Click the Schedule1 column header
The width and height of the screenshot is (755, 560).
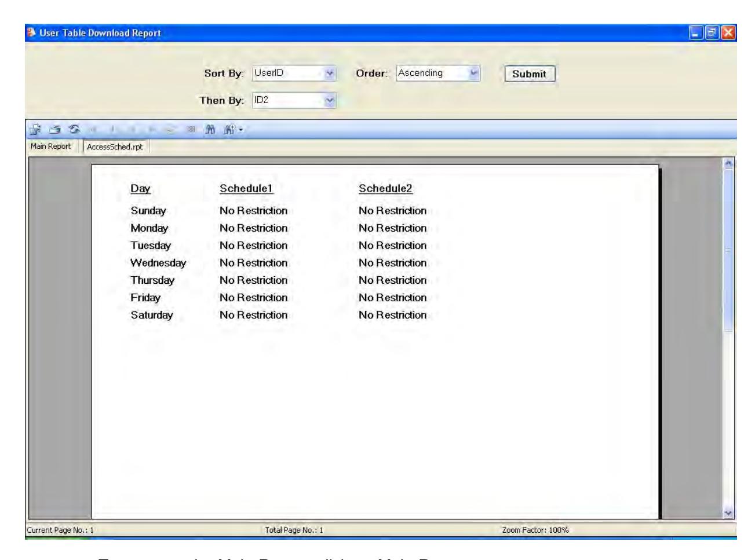(246, 189)
